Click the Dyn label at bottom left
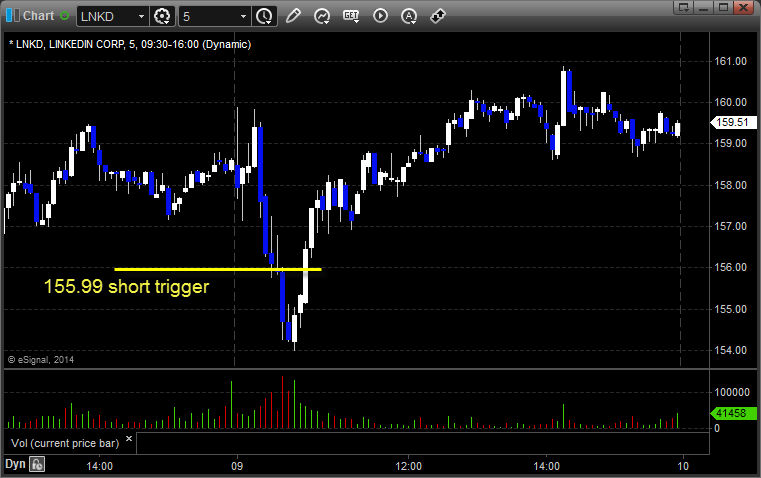 (x=15, y=464)
